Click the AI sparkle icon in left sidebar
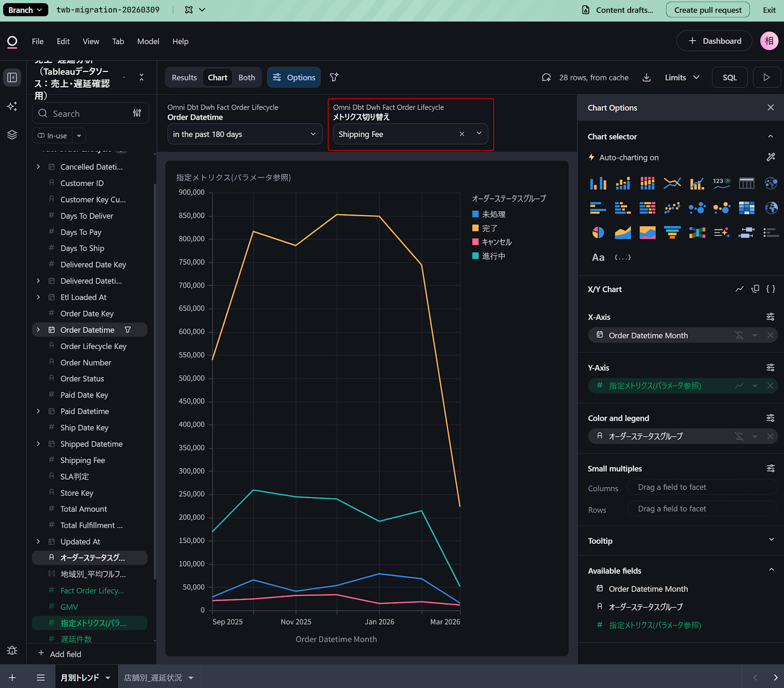This screenshot has width=784, height=688. coord(12,107)
